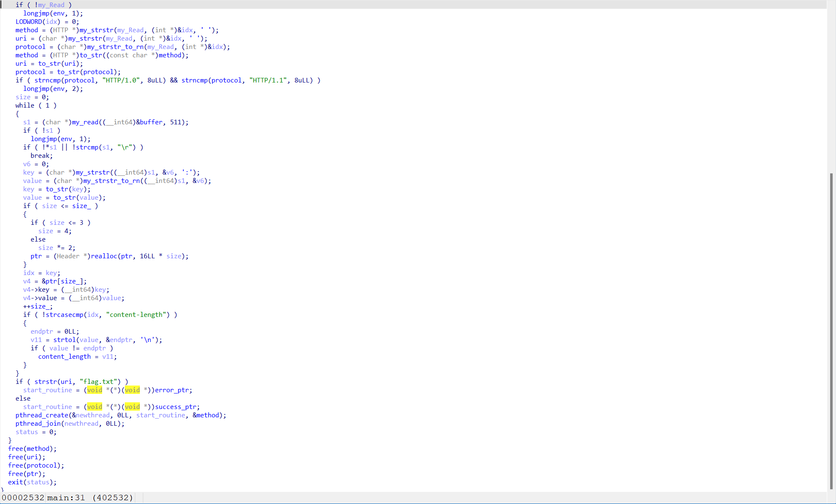The image size is (836, 504).
Task: Click the v6 = 0 assignment
Action: (x=36, y=164)
